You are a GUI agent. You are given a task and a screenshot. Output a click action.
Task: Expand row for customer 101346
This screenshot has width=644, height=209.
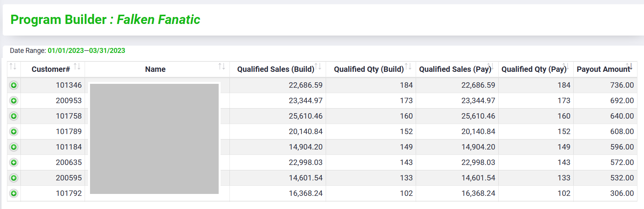(14, 85)
